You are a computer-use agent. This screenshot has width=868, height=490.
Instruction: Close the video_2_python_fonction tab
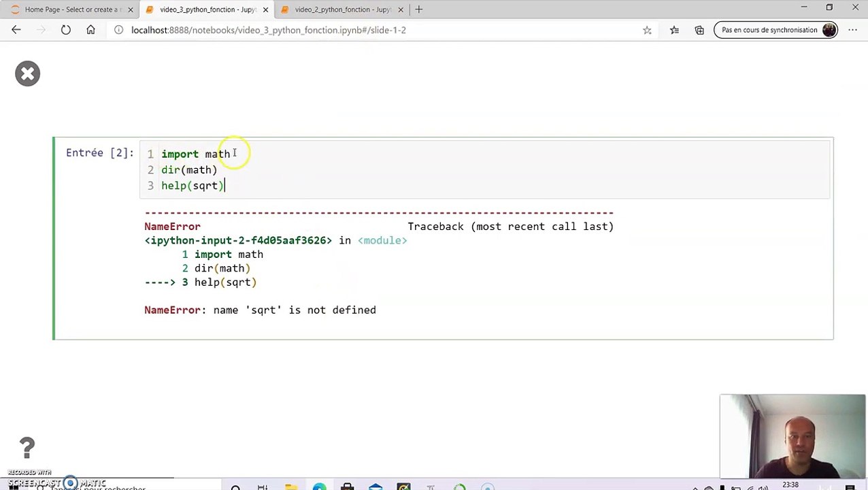401,10
